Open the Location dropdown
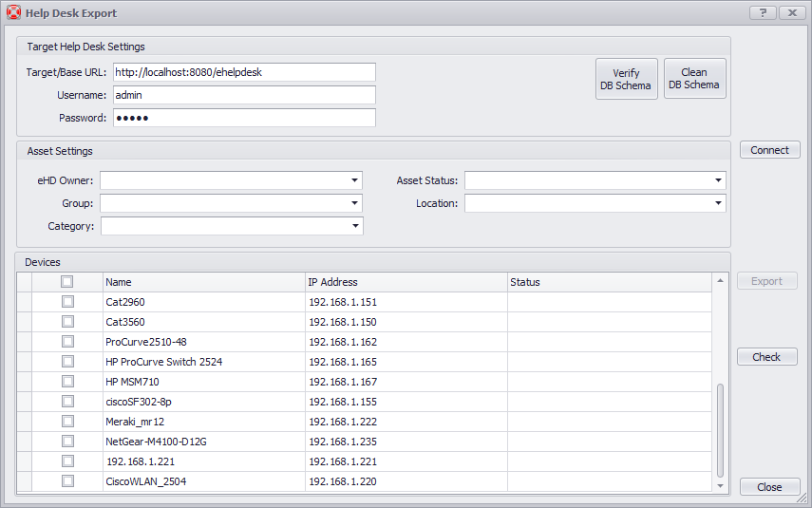This screenshot has height=508, width=812. (x=718, y=203)
